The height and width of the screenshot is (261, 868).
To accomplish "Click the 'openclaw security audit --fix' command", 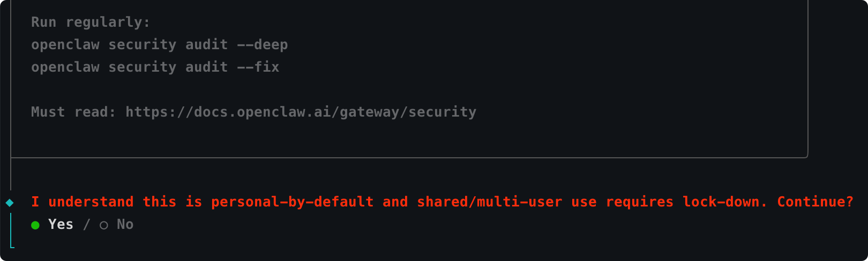I will (x=155, y=67).
